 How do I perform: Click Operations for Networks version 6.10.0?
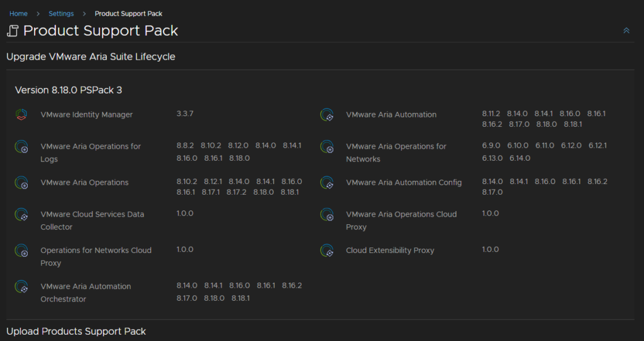[518, 146]
